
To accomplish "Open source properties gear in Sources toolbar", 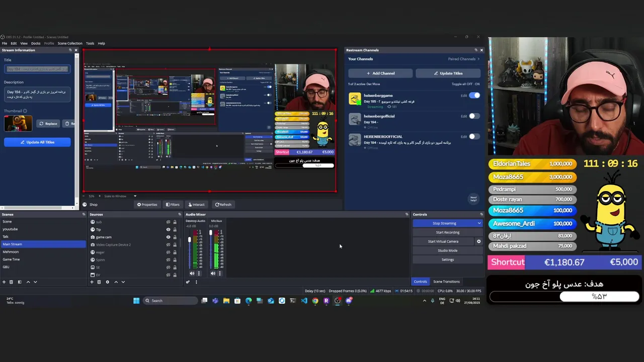I will click(107, 282).
